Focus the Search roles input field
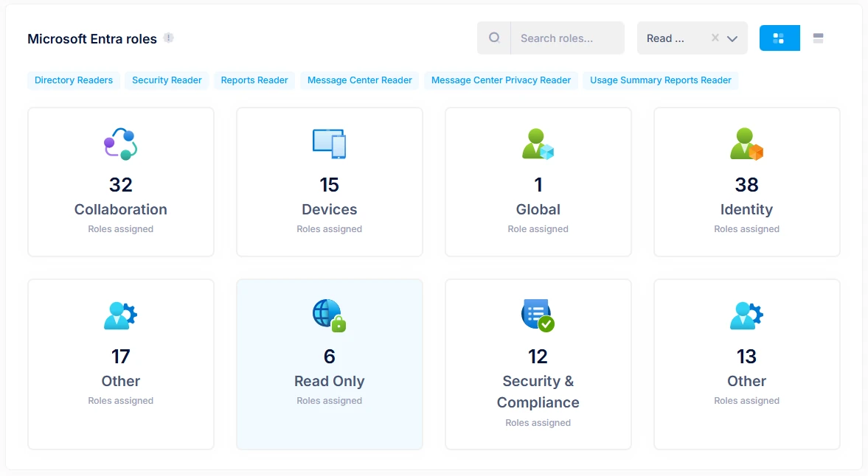 click(x=567, y=38)
